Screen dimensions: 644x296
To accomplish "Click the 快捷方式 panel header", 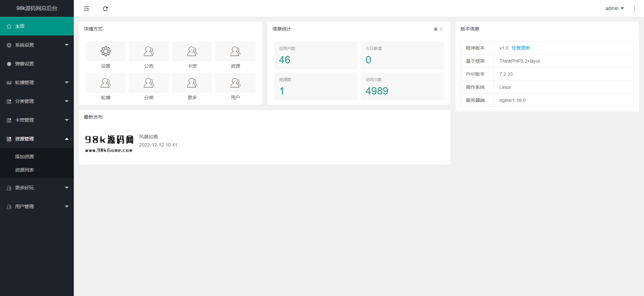I will click(x=170, y=29).
